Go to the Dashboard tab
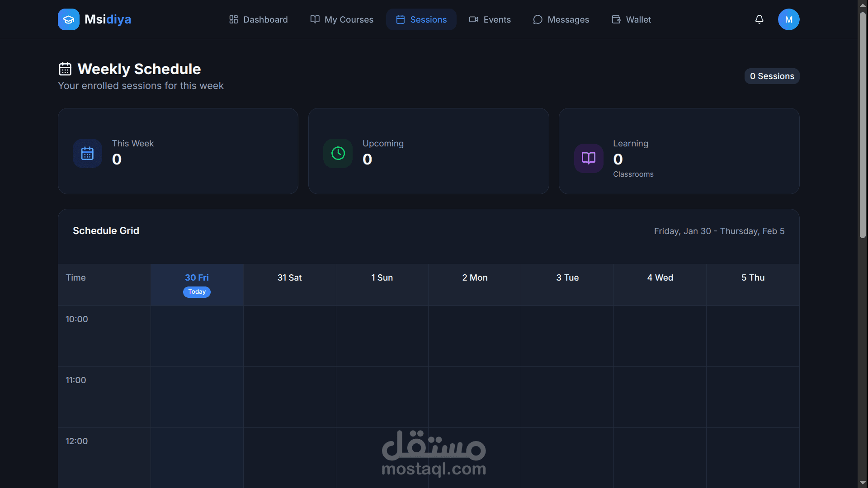 (258, 19)
